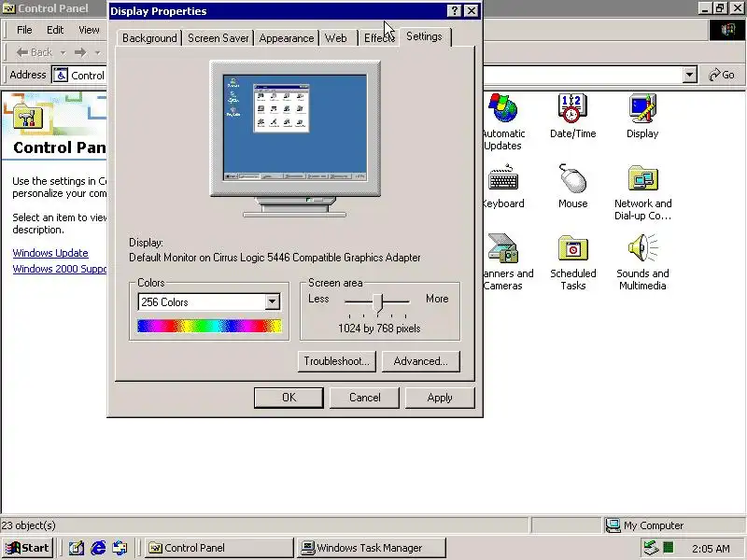Expand the Address bar dropdown arrow
Image resolution: width=747 pixels, height=560 pixels.
coord(689,75)
